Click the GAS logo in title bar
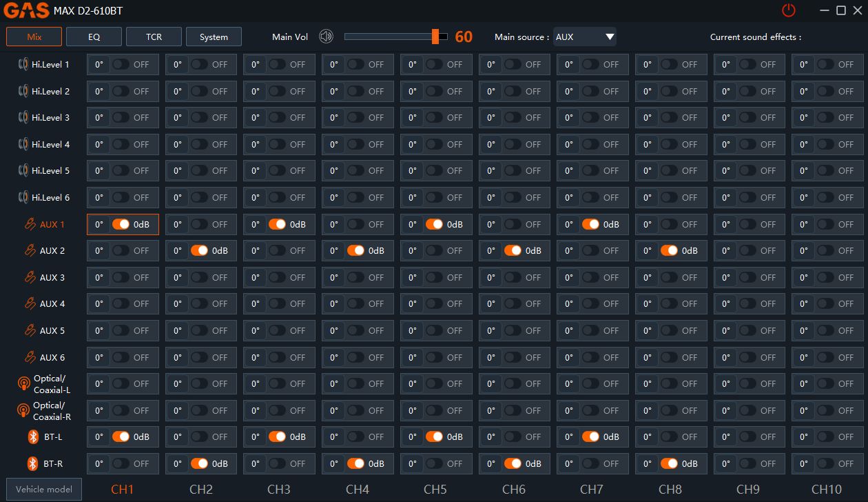868x502 pixels. pos(27,10)
